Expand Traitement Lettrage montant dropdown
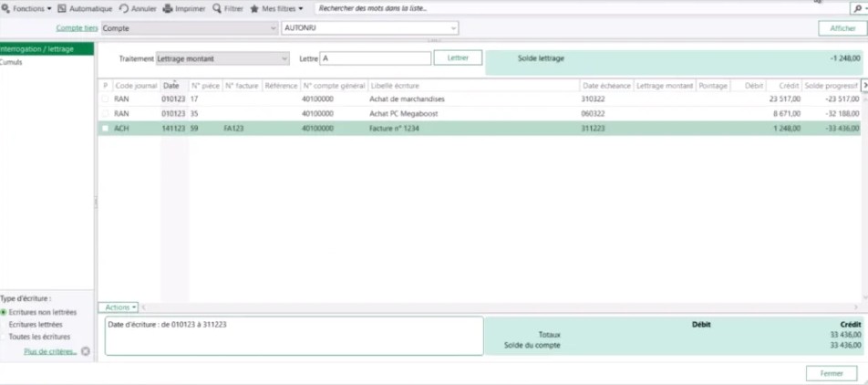 pyautogui.click(x=283, y=58)
